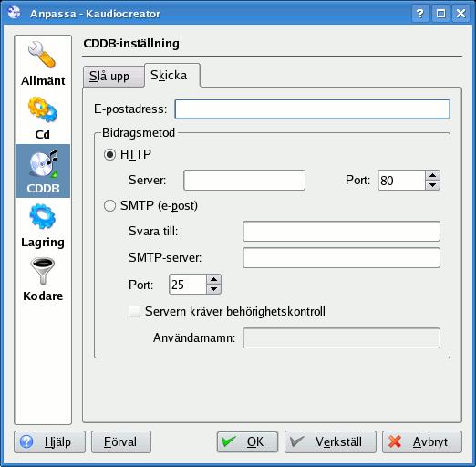Select the Cd gears settings page

(x=43, y=118)
